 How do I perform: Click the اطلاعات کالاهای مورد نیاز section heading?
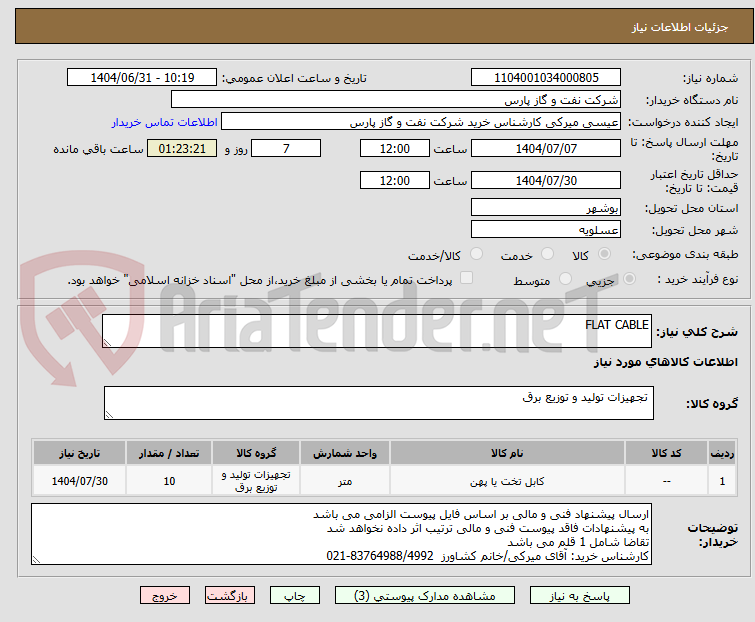665,362
